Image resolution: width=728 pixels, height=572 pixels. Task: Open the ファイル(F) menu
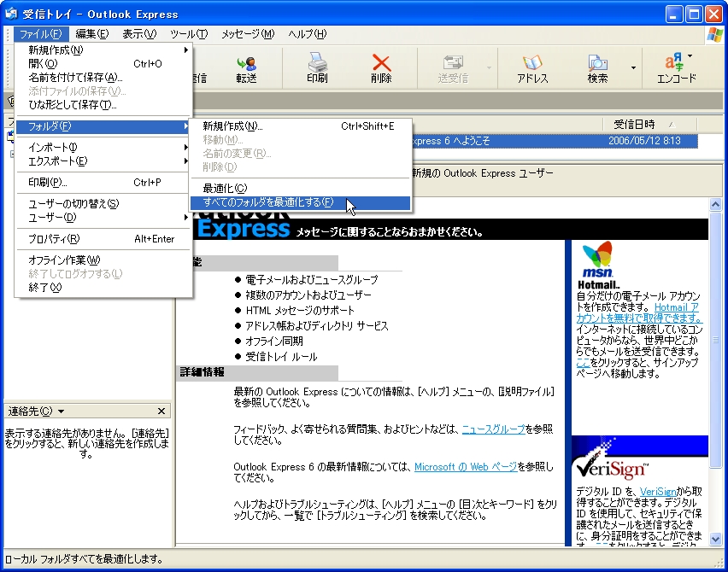point(41,34)
